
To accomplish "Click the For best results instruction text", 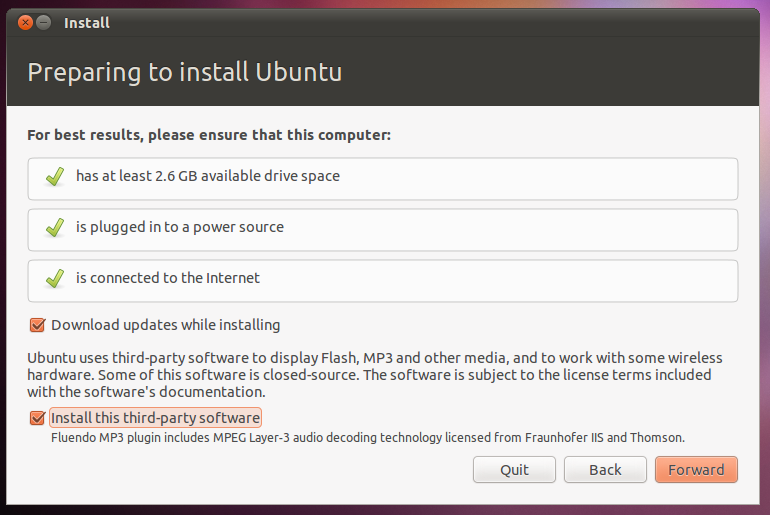I will (x=209, y=135).
